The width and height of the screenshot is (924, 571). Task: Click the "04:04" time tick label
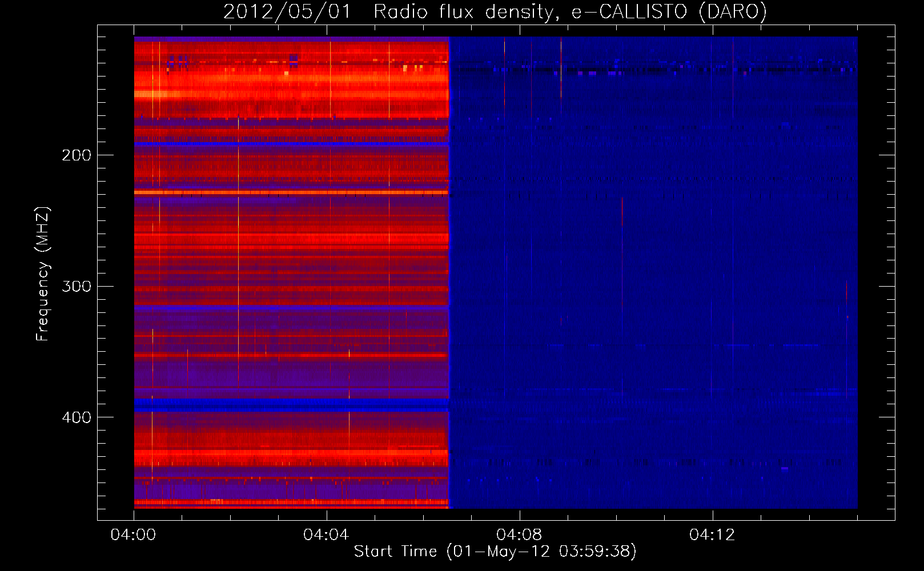click(x=326, y=534)
